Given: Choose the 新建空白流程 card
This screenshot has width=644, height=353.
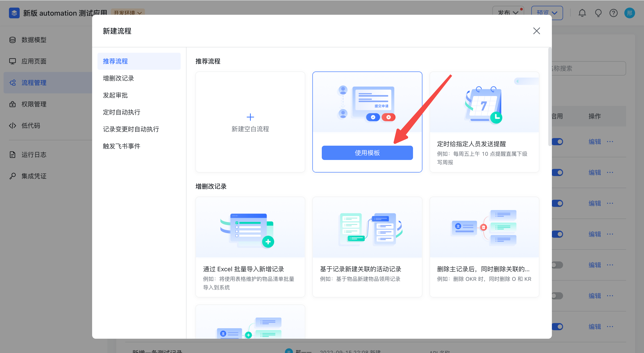Looking at the screenshot, I should (250, 122).
